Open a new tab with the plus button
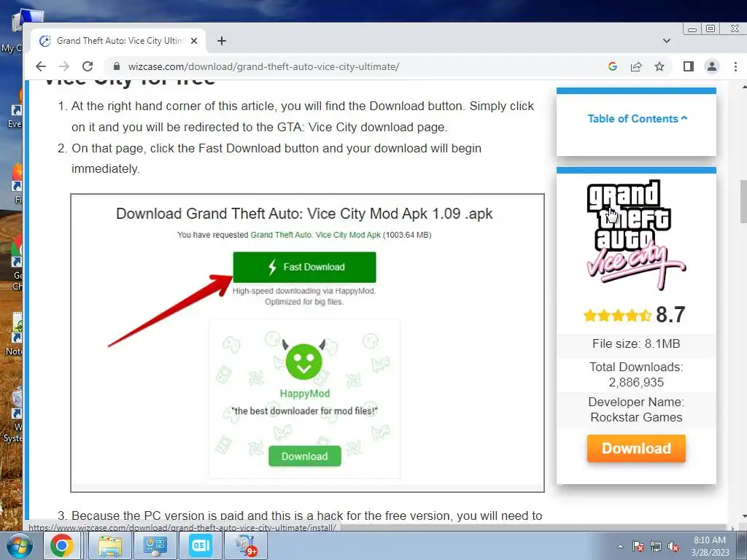 [222, 41]
